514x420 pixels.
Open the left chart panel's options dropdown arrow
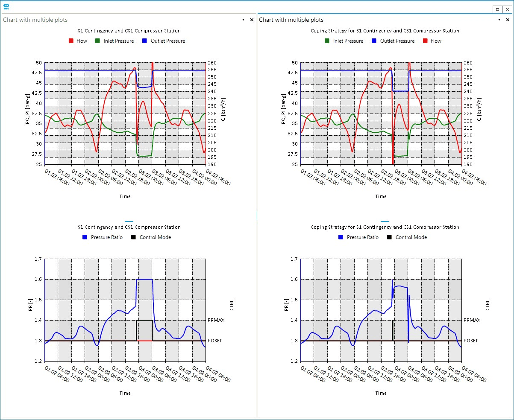click(243, 20)
